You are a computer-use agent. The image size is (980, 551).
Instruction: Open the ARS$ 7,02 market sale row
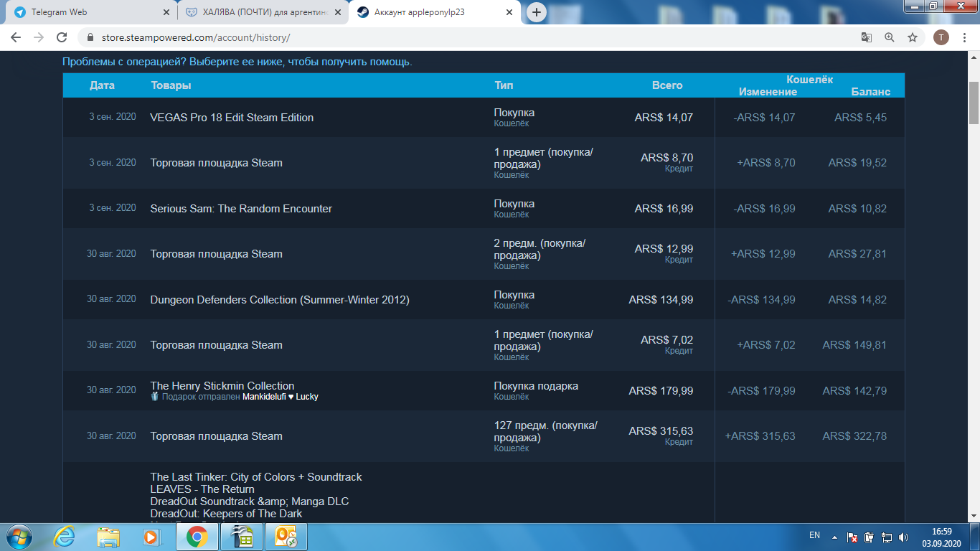484,345
